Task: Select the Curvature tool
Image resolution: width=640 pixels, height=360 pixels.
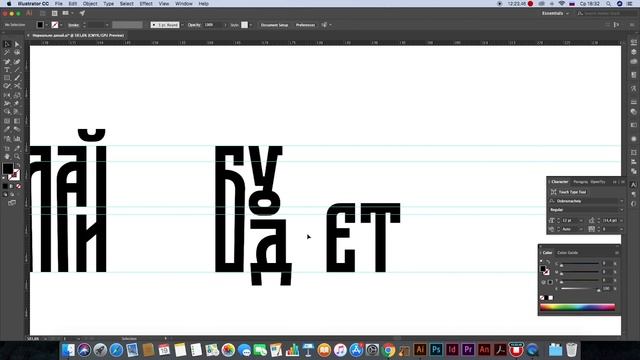Action: (x=17, y=62)
